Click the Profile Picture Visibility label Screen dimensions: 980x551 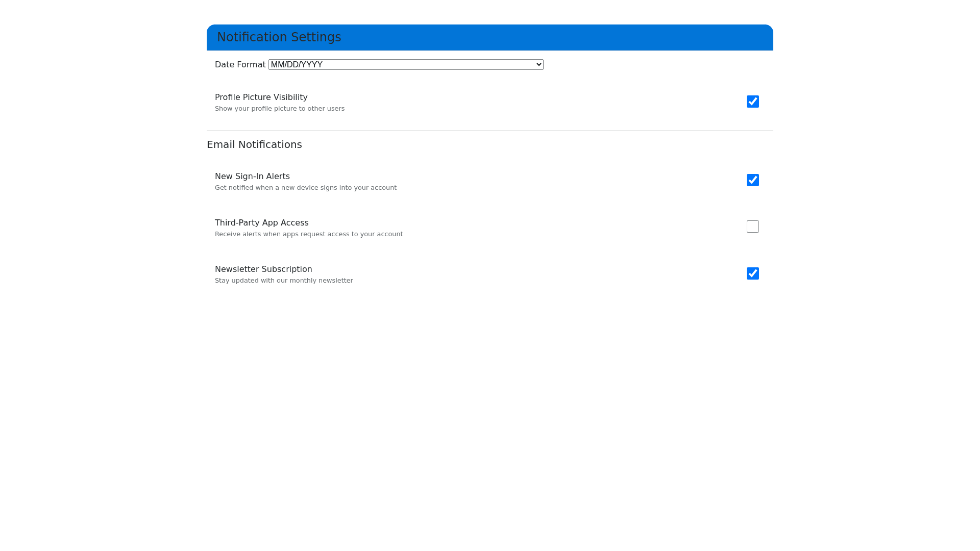click(261, 97)
